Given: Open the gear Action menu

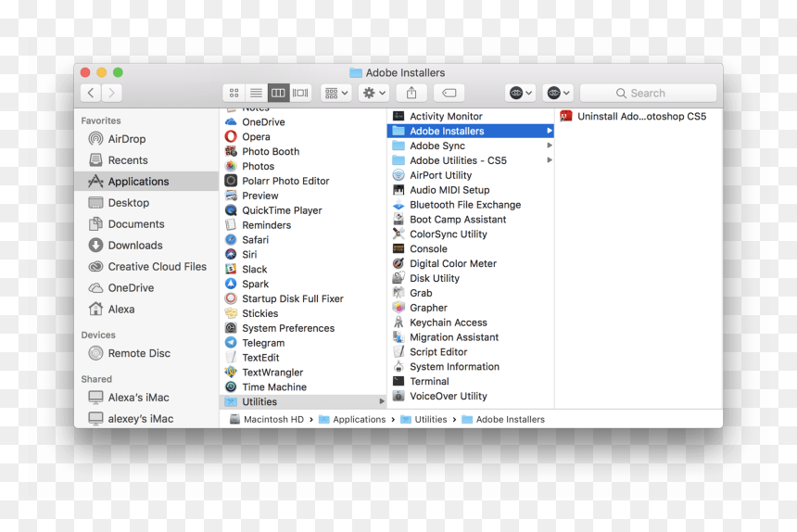Looking at the screenshot, I should (373, 93).
